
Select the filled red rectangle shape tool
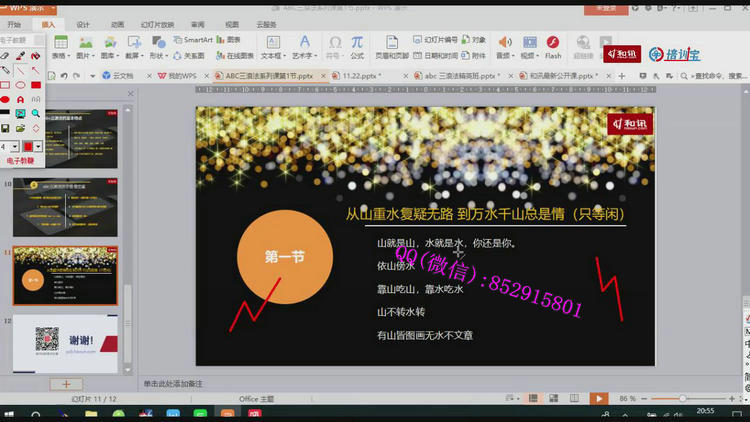pyautogui.click(x=36, y=85)
